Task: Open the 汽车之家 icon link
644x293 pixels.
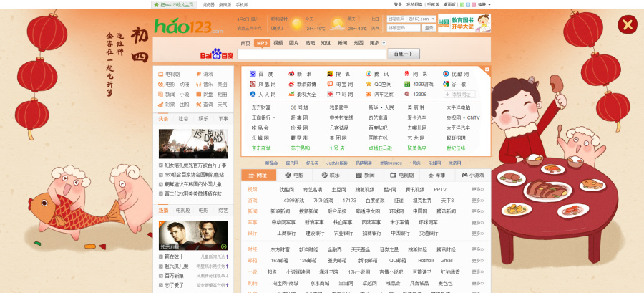Action: click(x=369, y=94)
